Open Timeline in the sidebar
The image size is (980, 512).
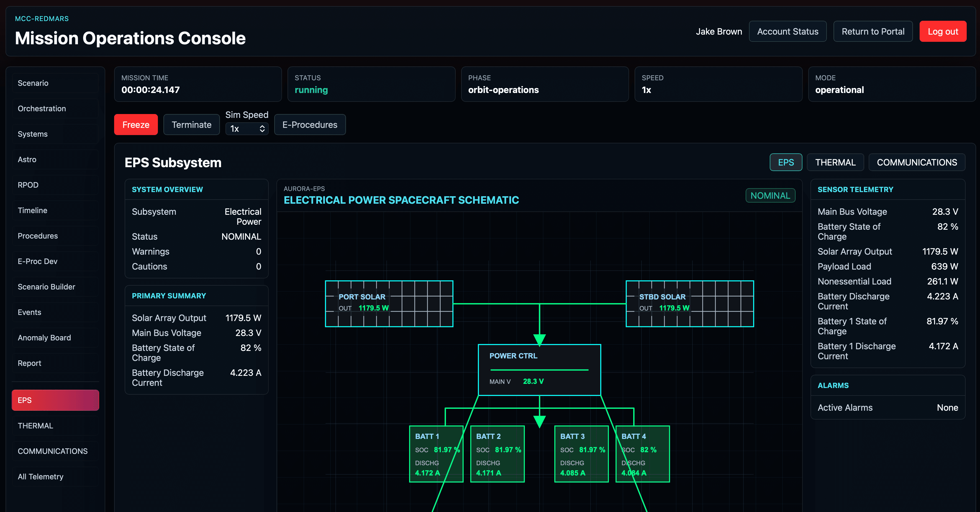tap(55, 210)
